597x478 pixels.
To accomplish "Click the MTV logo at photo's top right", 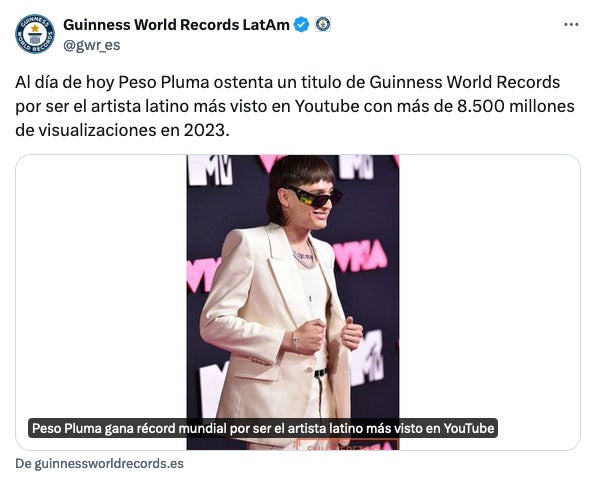I will pyautogui.click(x=356, y=166).
